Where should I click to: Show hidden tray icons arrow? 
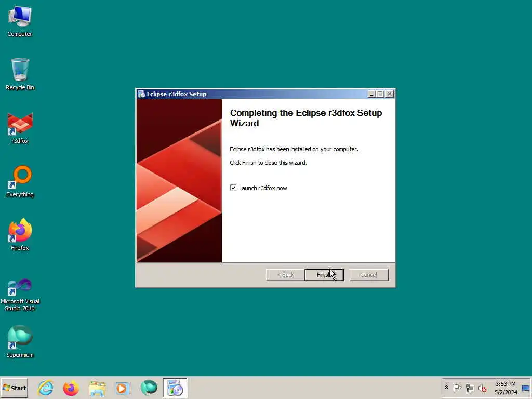click(446, 388)
